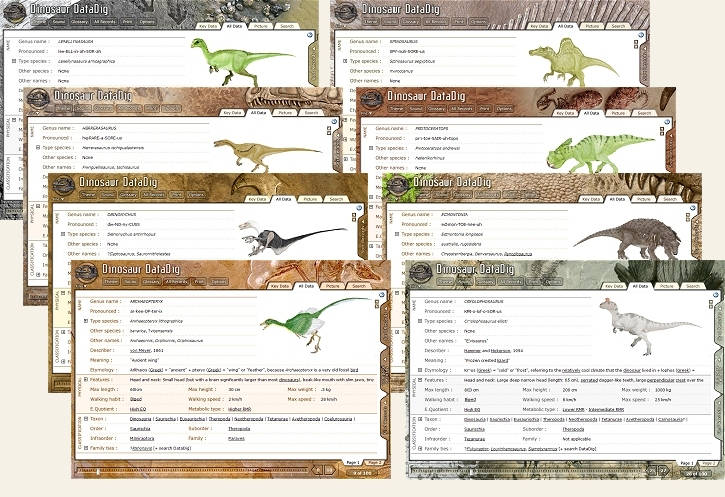725x497 pixels.
Task: Switch to Page 2 in Archaeopteryx window
Action: 374,462
